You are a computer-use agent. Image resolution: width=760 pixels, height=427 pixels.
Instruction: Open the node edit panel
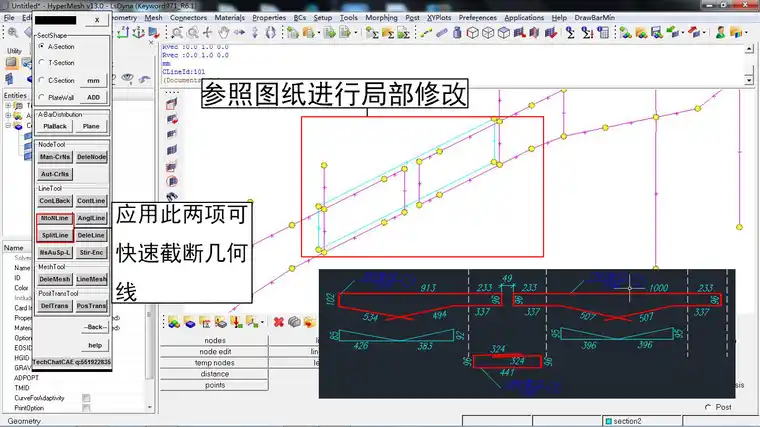click(215, 352)
